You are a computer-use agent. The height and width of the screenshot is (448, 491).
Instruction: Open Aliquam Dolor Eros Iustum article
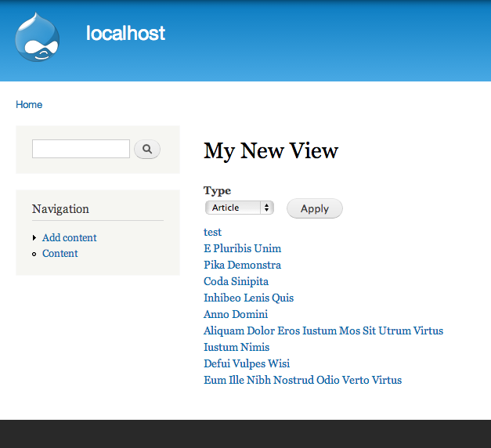[x=323, y=331]
